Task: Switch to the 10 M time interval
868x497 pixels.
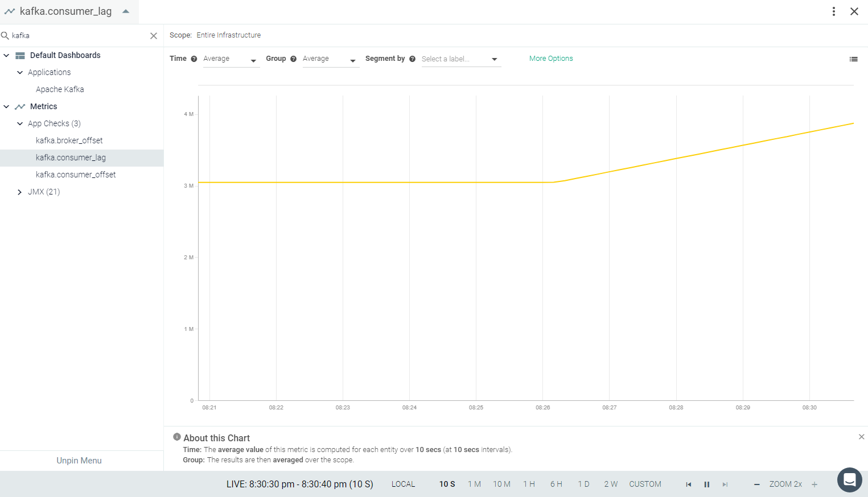Action: [501, 484]
